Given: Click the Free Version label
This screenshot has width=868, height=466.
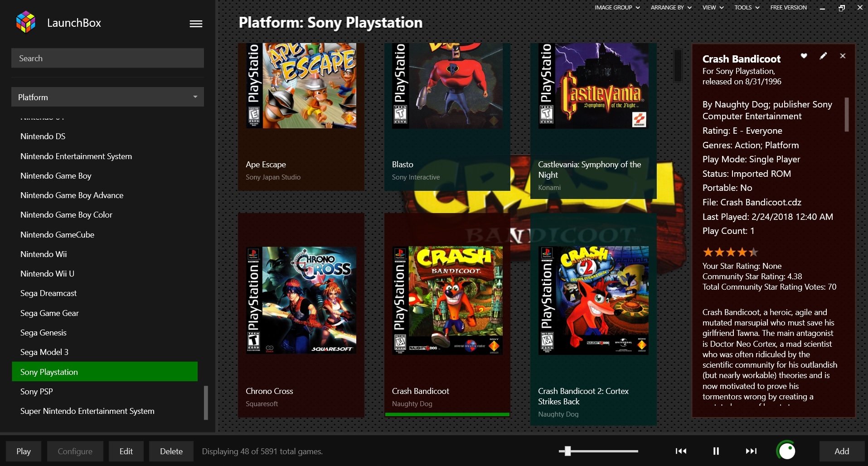Looking at the screenshot, I should click(x=788, y=8).
